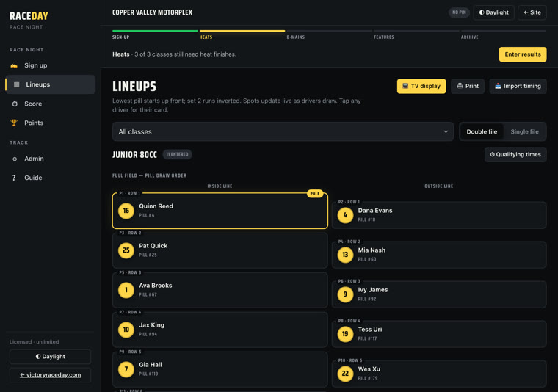Open Pat Quick's driver card
558x392 pixels.
pos(220,250)
